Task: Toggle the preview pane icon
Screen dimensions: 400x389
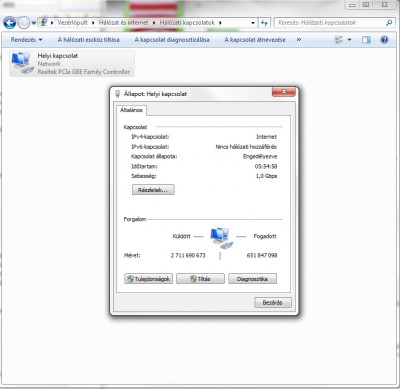Action: click(366, 40)
